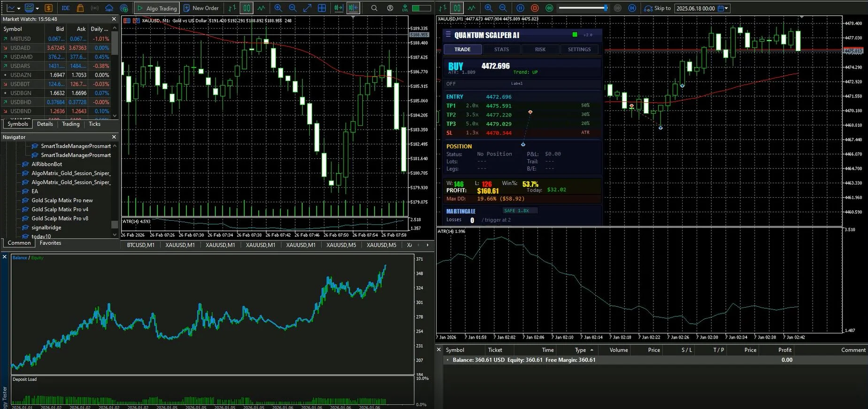
Task: Switch left chart to bar chart mode
Action: tap(232, 8)
